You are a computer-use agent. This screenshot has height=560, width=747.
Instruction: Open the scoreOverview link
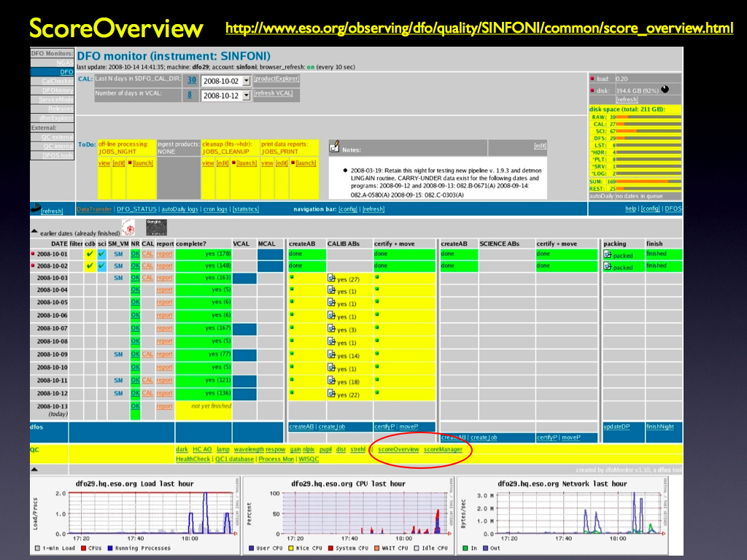(x=398, y=449)
